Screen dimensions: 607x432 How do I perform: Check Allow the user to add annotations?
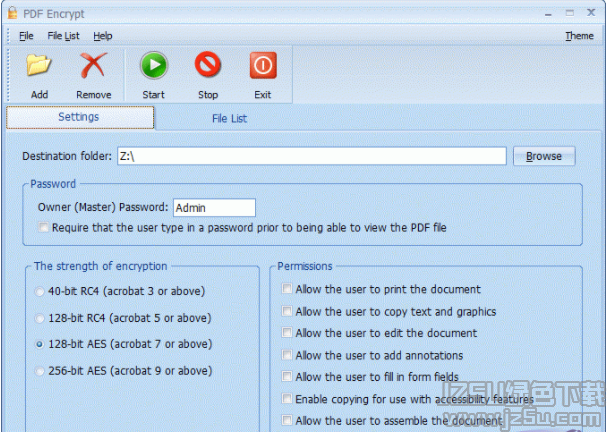286,355
